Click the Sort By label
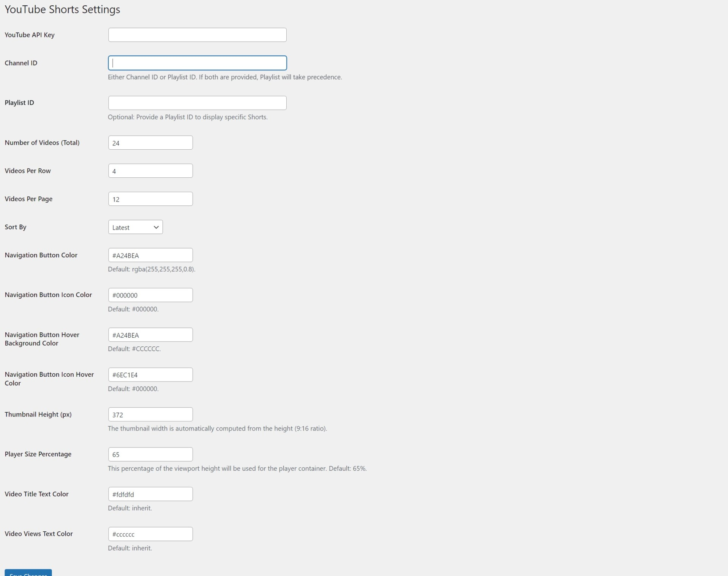Screen dimensions: 728x576 tap(16, 227)
